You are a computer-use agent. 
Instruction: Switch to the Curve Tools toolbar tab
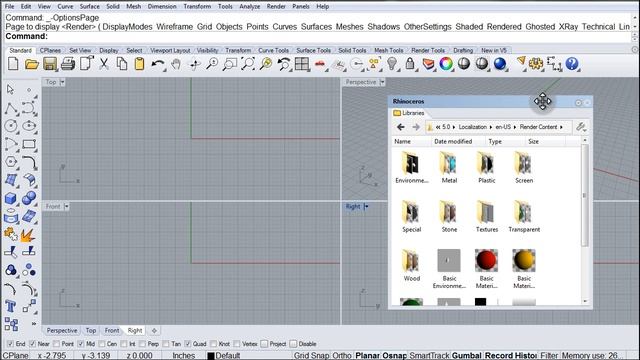click(x=273, y=50)
